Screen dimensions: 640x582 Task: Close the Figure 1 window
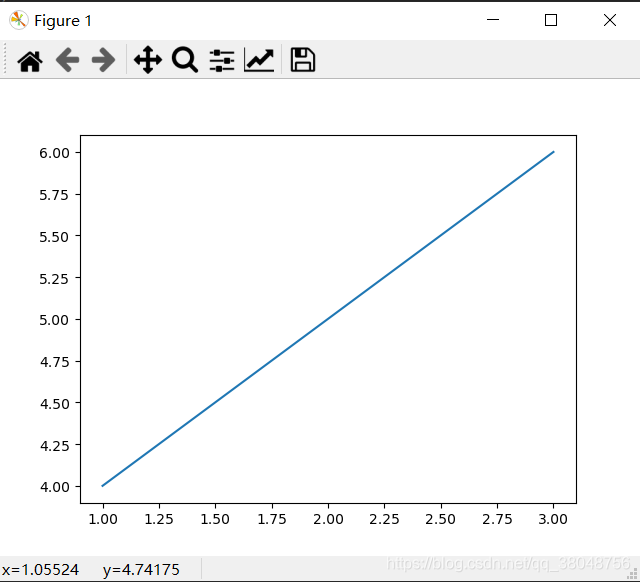click(x=610, y=20)
